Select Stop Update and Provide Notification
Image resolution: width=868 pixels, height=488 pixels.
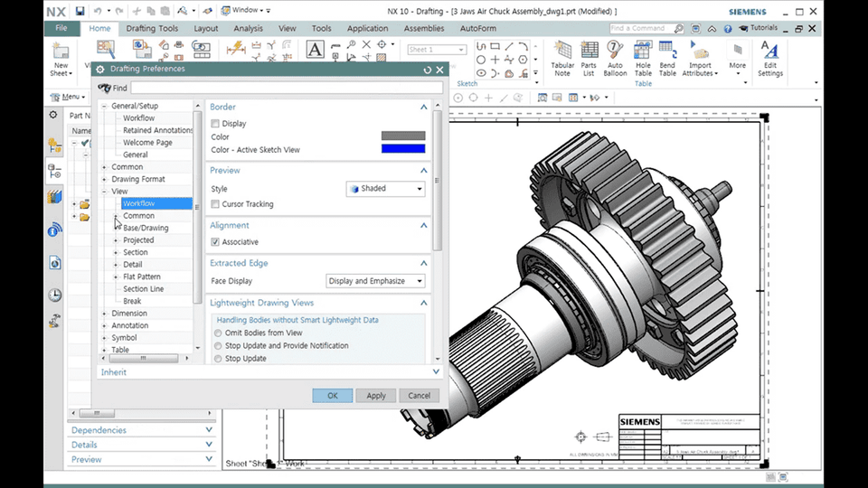click(x=218, y=346)
